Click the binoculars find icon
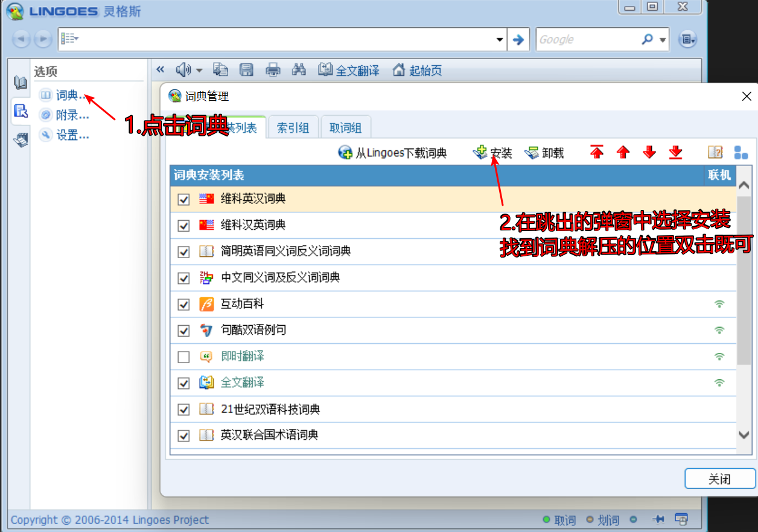758x532 pixels. tap(299, 70)
